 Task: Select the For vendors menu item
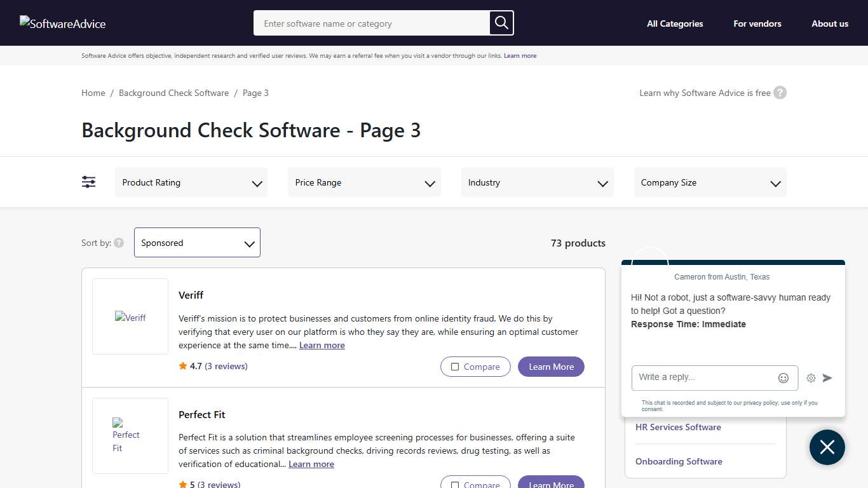(x=757, y=24)
